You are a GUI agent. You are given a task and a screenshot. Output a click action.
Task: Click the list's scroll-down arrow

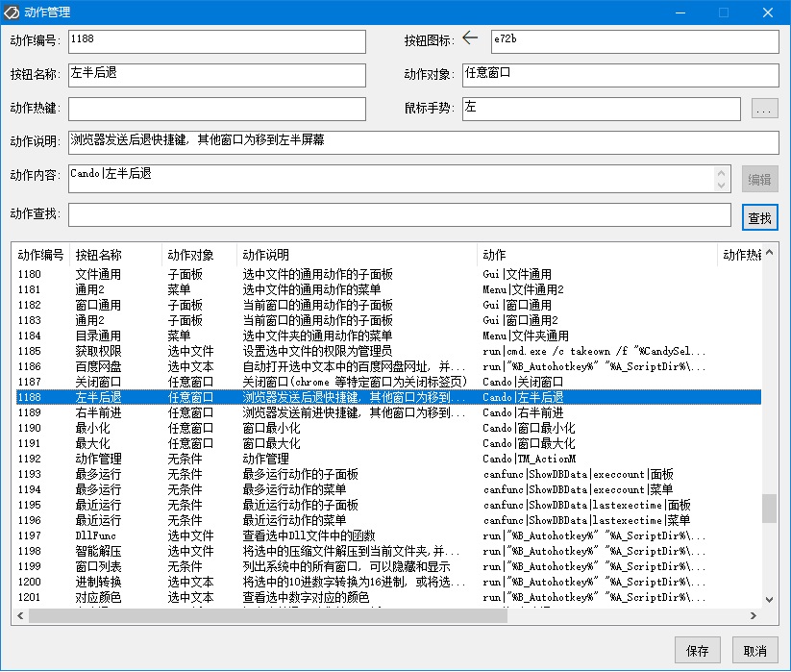[769, 599]
